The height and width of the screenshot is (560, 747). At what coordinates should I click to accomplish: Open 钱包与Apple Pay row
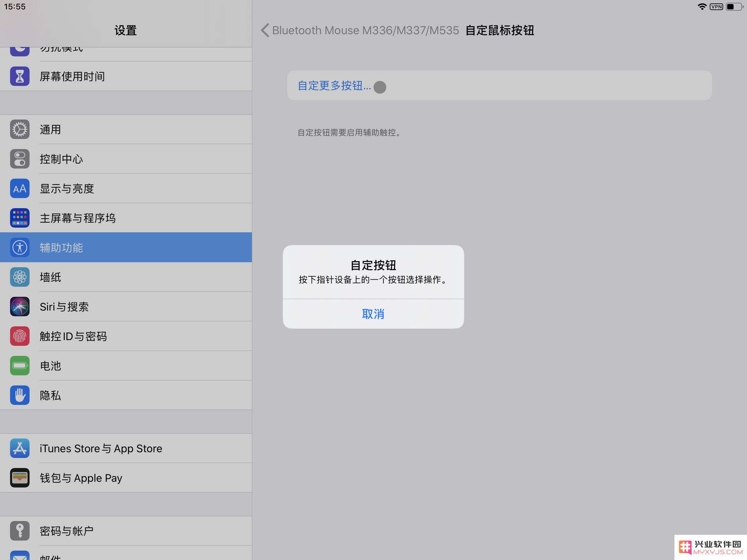pos(126,478)
